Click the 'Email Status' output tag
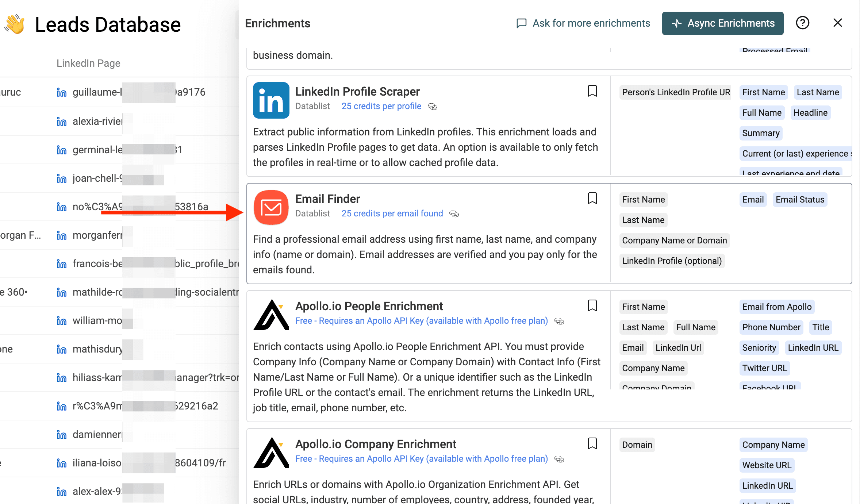Image resolution: width=860 pixels, height=504 pixels. click(x=800, y=200)
